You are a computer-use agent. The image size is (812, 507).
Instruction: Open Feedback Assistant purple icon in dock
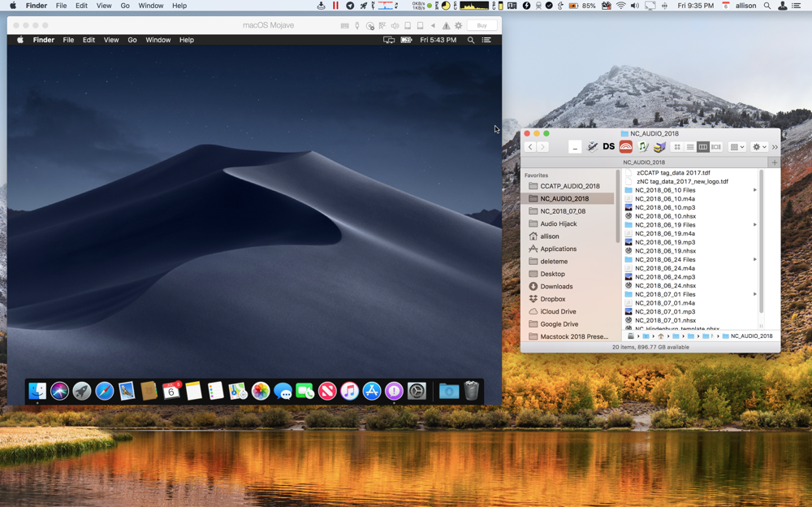tap(394, 391)
